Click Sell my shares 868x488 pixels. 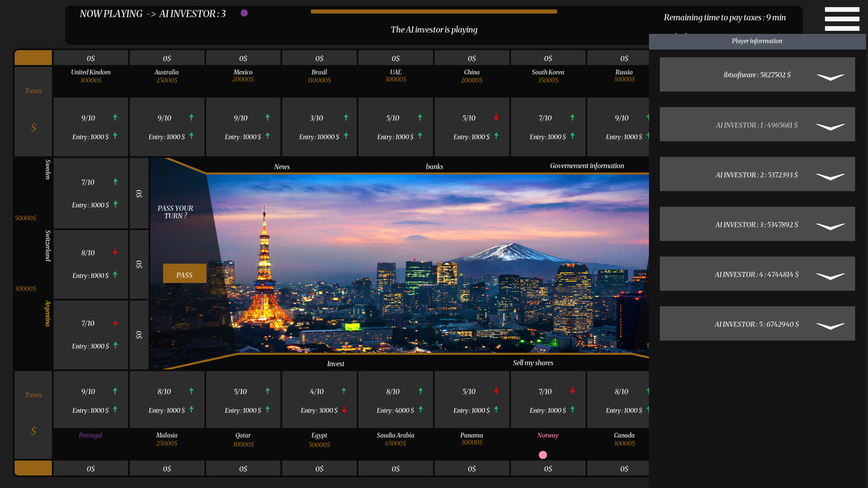(533, 362)
